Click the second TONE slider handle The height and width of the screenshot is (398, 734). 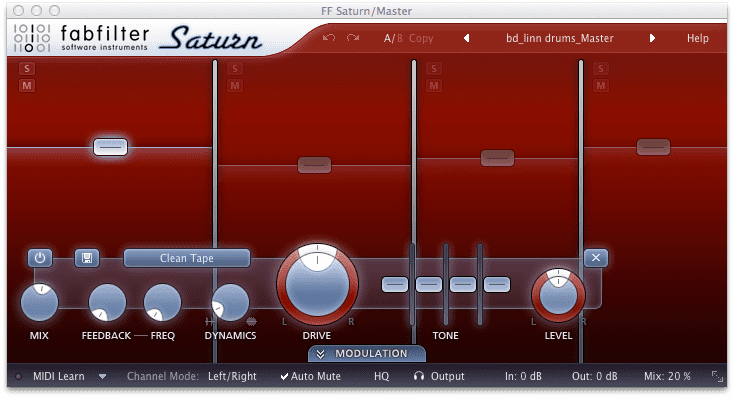429,284
